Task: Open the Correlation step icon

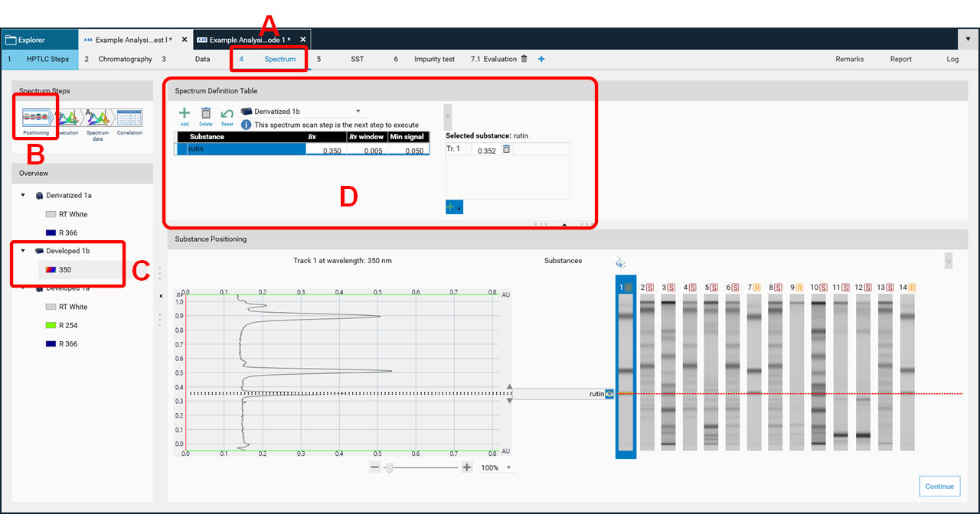Action: tap(129, 119)
